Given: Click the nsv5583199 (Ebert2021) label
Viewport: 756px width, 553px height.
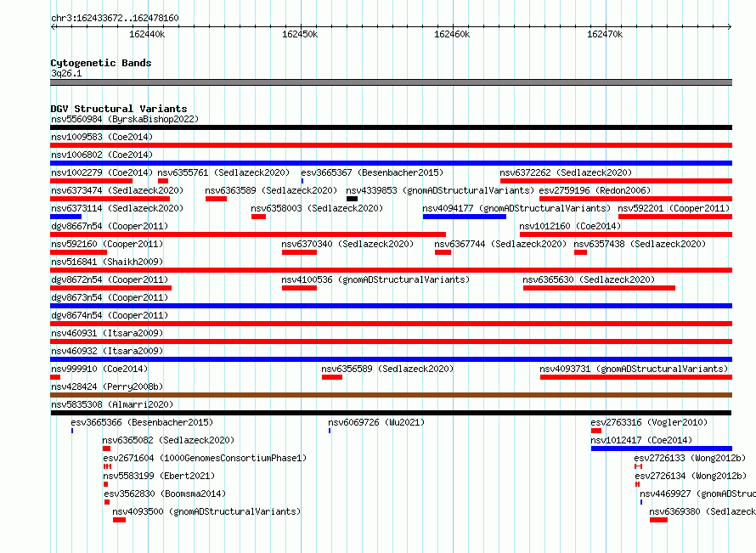Looking at the screenshot, I should pyautogui.click(x=159, y=476).
